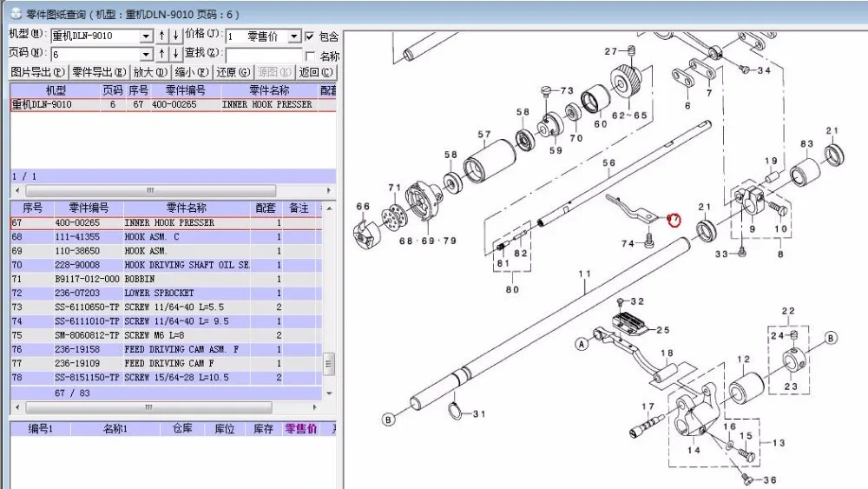Viewport: 868px width, 489px height.
Task: Click the up arrow next to 机型 combo
Action: pos(161,36)
